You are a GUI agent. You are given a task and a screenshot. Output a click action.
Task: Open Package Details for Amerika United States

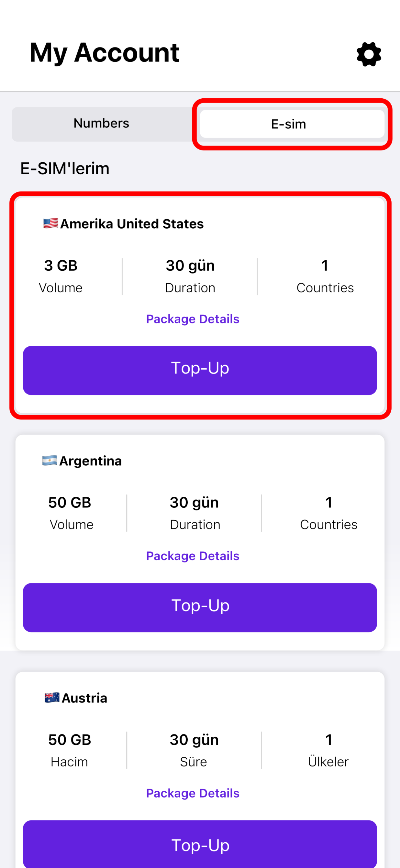[x=193, y=319]
